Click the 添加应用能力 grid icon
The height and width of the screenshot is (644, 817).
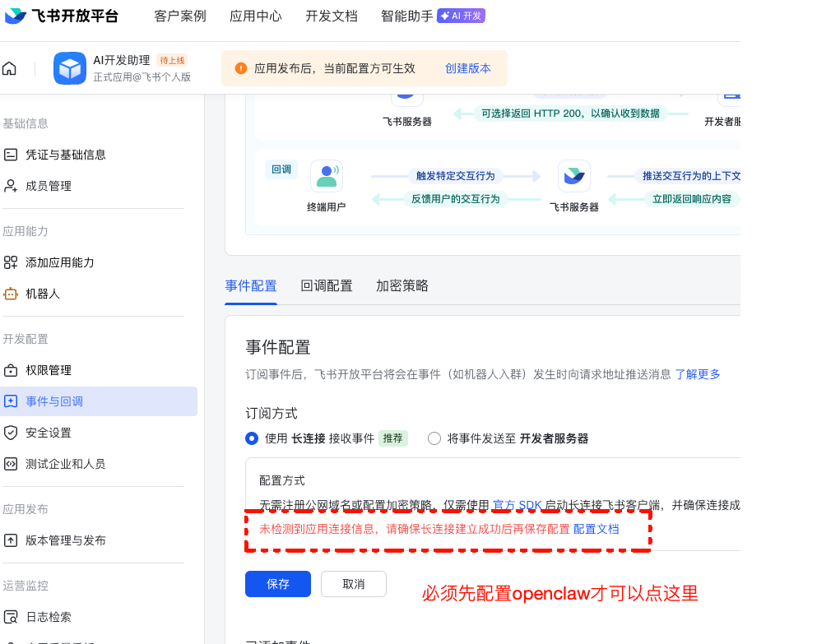pyautogui.click(x=11, y=262)
